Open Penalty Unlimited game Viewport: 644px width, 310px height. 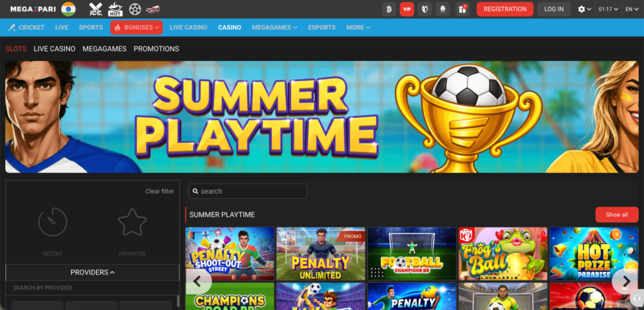click(x=321, y=254)
